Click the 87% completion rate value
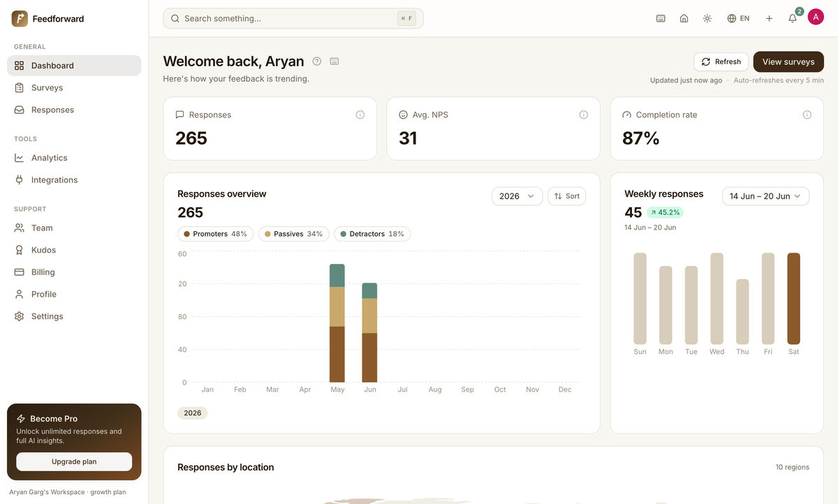 (641, 138)
